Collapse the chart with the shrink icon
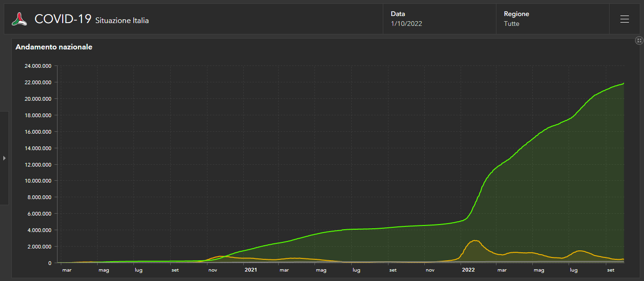Viewport: 644px width, 281px height. pos(639,40)
